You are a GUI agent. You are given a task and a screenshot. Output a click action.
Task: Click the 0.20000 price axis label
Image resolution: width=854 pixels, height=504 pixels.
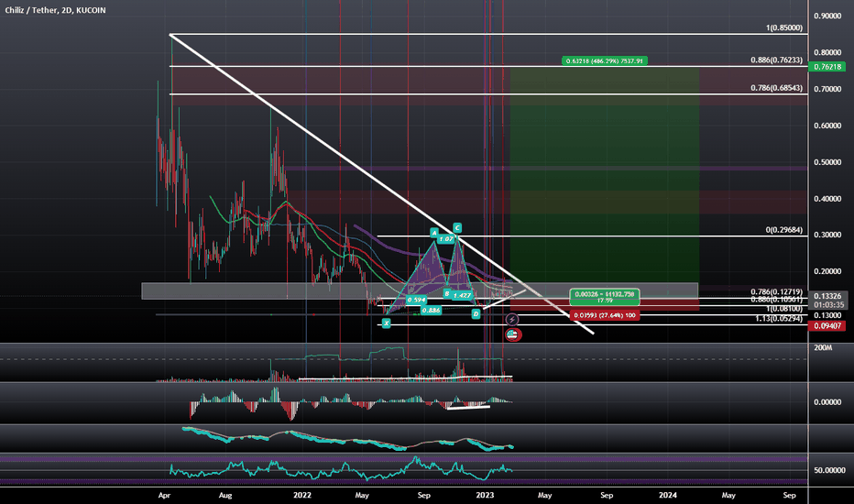click(x=827, y=271)
